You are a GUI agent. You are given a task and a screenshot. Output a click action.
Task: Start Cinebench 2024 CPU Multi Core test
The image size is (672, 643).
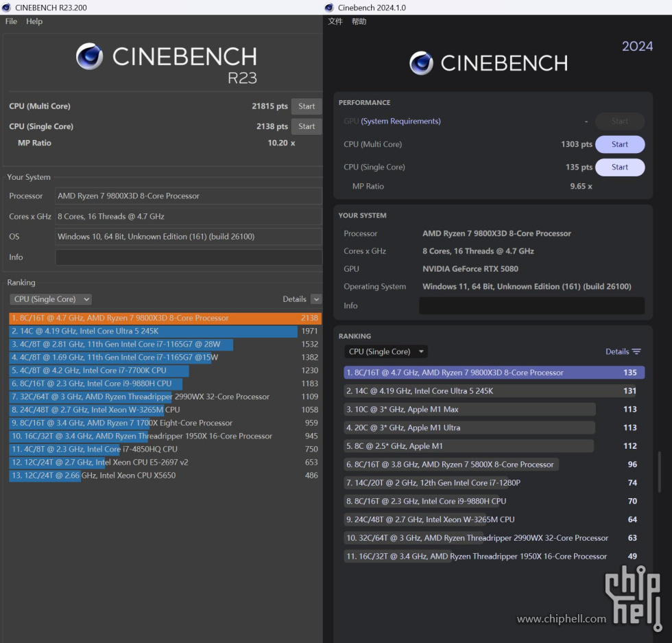click(620, 145)
